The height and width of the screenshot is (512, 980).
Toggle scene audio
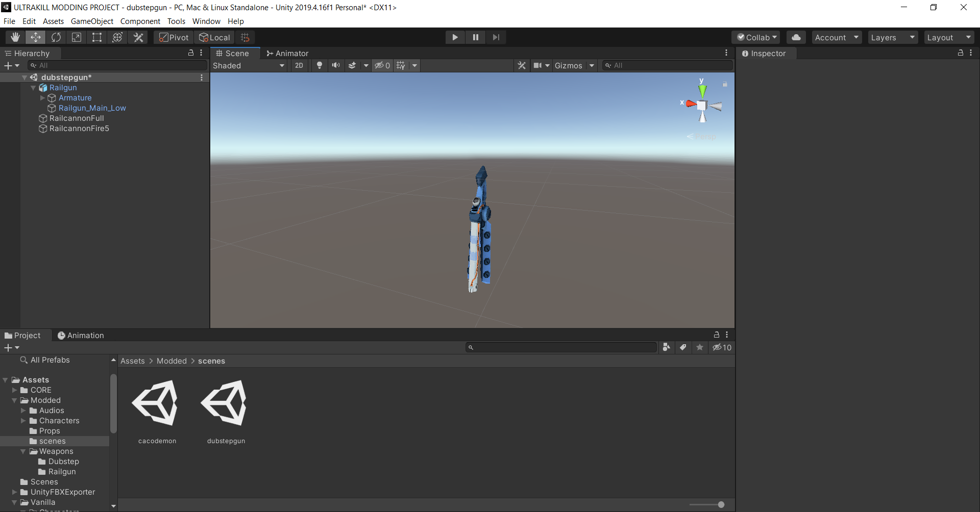point(336,65)
